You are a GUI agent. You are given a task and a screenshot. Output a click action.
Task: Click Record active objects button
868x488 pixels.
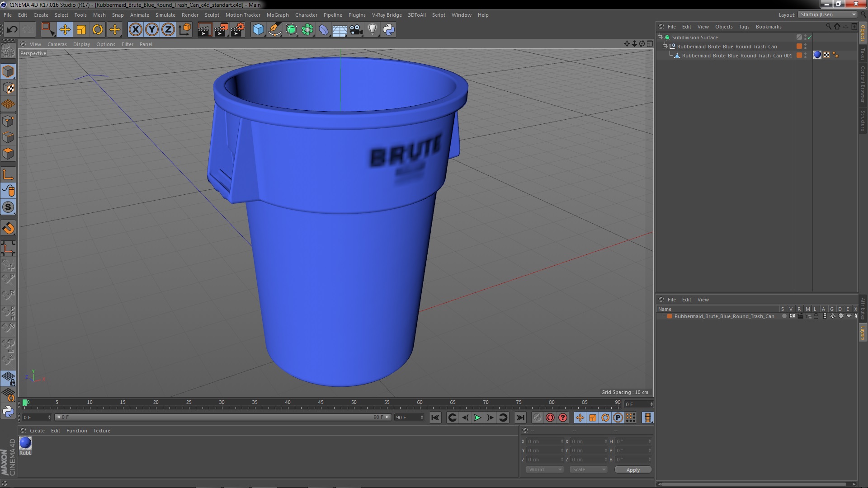click(538, 418)
